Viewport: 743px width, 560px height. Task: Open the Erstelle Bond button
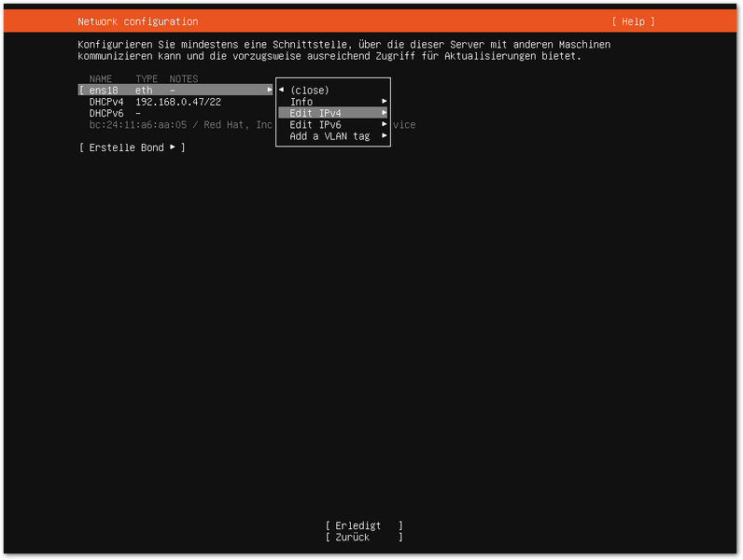(132, 147)
